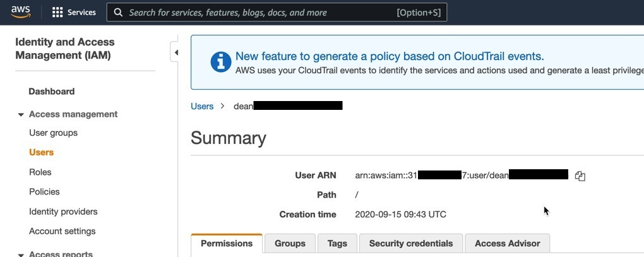644x257 pixels.
Task: Collapse the Access management section
Action: coord(21,114)
